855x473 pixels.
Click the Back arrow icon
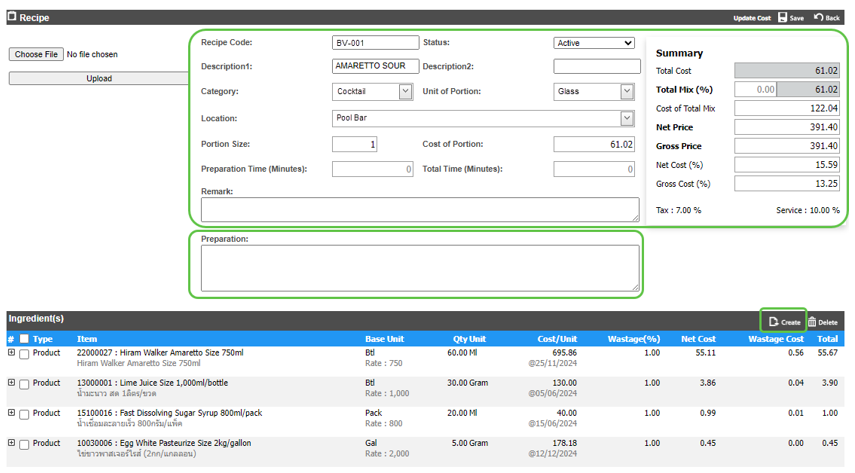pos(819,18)
